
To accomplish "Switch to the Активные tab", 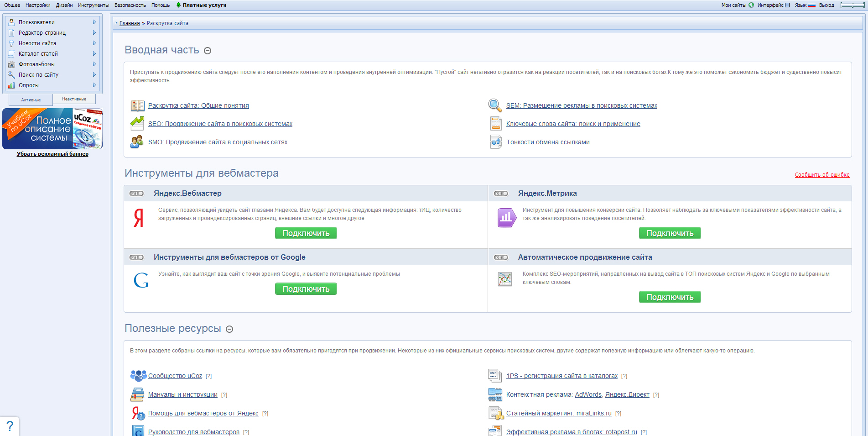I will tap(31, 100).
